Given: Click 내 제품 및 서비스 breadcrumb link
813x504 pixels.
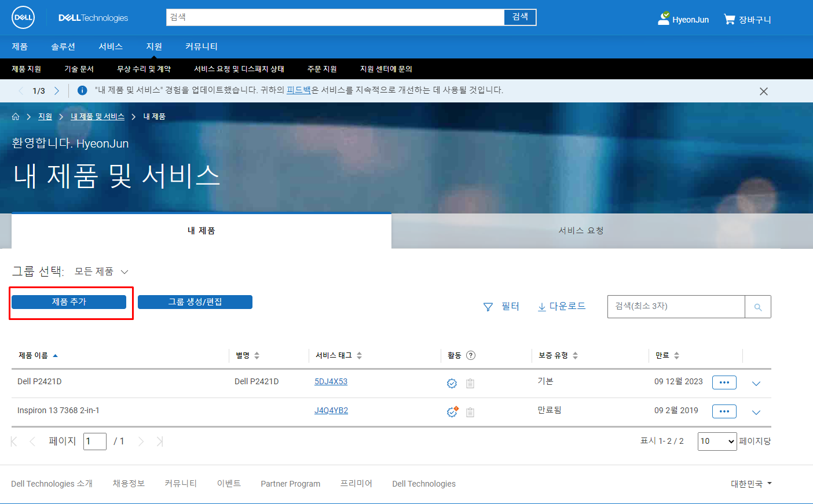Looking at the screenshot, I should [98, 116].
